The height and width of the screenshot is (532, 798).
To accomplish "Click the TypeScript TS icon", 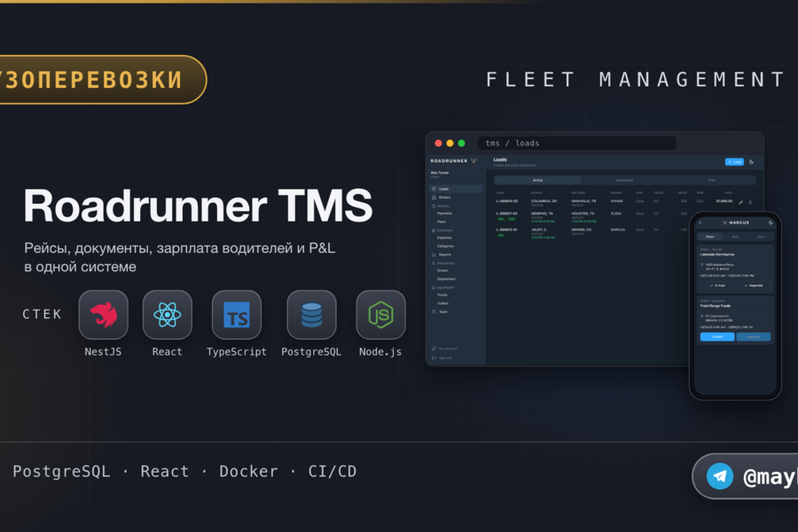I will coord(237,315).
